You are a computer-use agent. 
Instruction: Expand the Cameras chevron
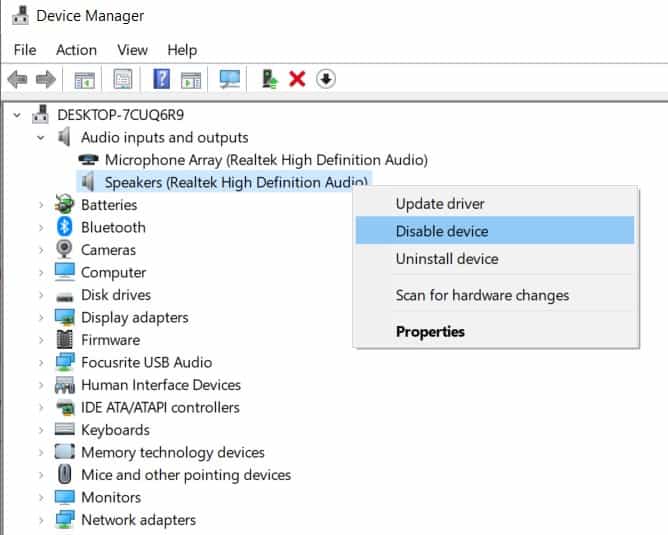[41, 250]
